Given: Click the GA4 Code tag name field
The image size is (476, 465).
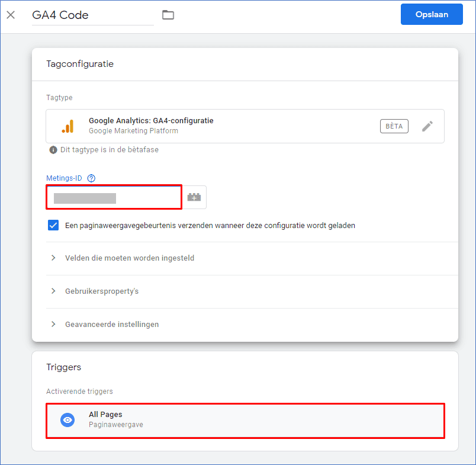Looking at the screenshot, I should pyautogui.click(x=92, y=15).
